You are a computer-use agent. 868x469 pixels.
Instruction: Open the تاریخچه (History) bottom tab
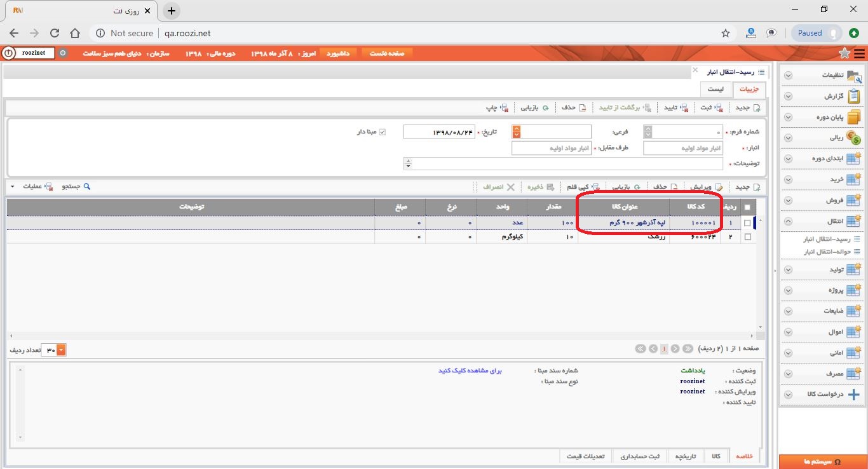(686, 456)
